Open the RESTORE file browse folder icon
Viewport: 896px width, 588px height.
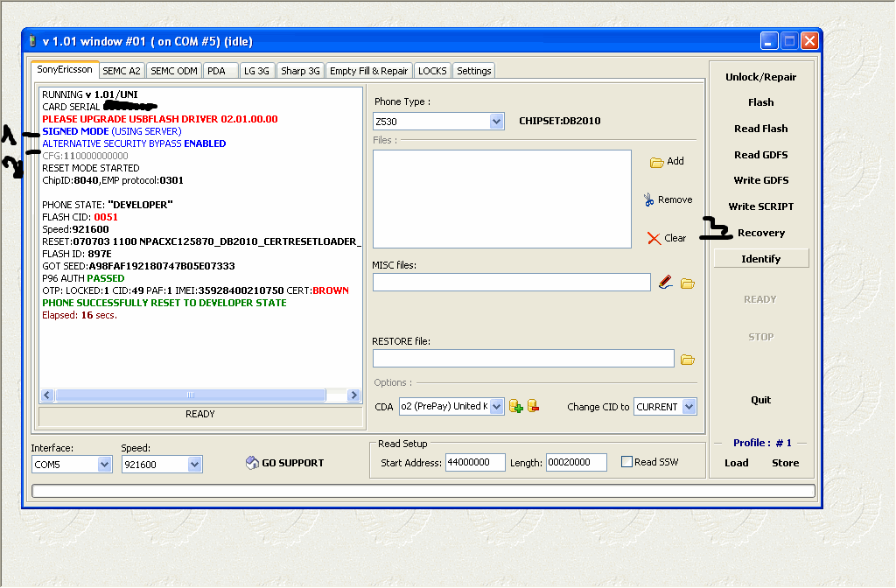point(688,360)
